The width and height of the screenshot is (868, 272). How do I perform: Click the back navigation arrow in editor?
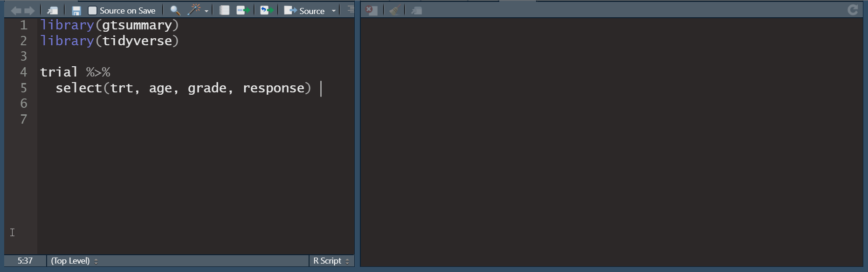coord(16,10)
